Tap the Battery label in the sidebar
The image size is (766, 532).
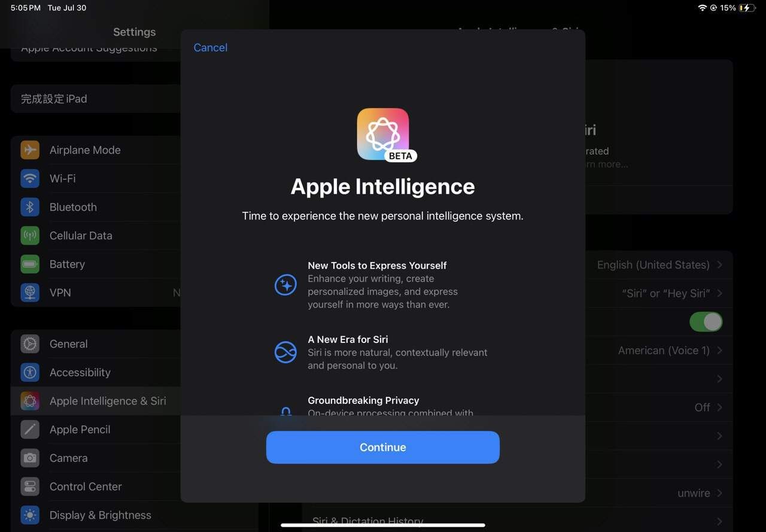pos(67,264)
